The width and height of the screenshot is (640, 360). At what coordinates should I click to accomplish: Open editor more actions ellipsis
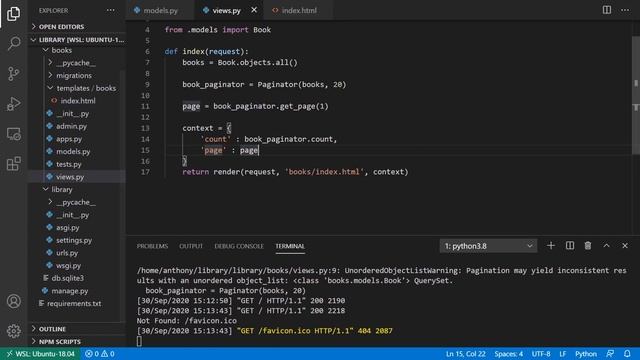click(625, 10)
